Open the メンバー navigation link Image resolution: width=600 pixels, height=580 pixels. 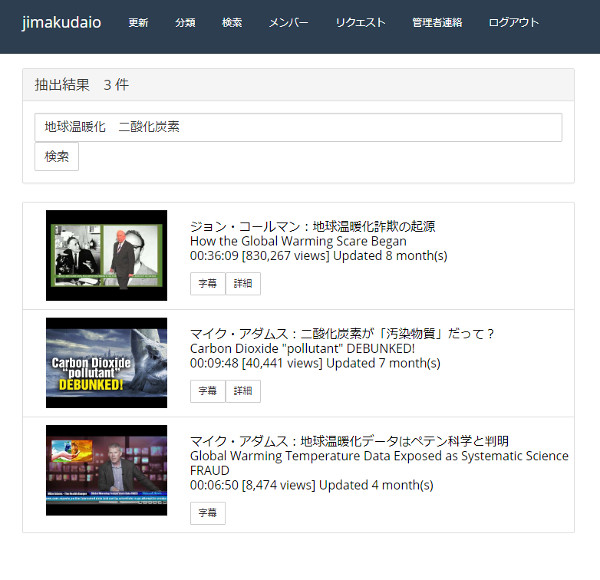[288, 23]
